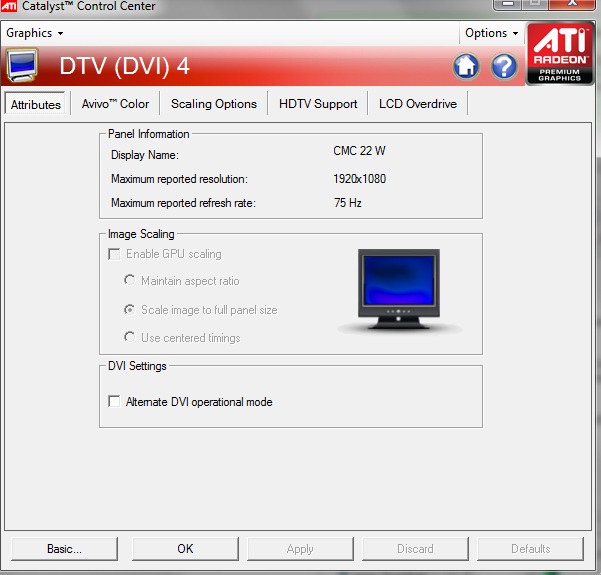This screenshot has height=575, width=601.
Task: Open the HDTV Support tab
Action: click(318, 104)
